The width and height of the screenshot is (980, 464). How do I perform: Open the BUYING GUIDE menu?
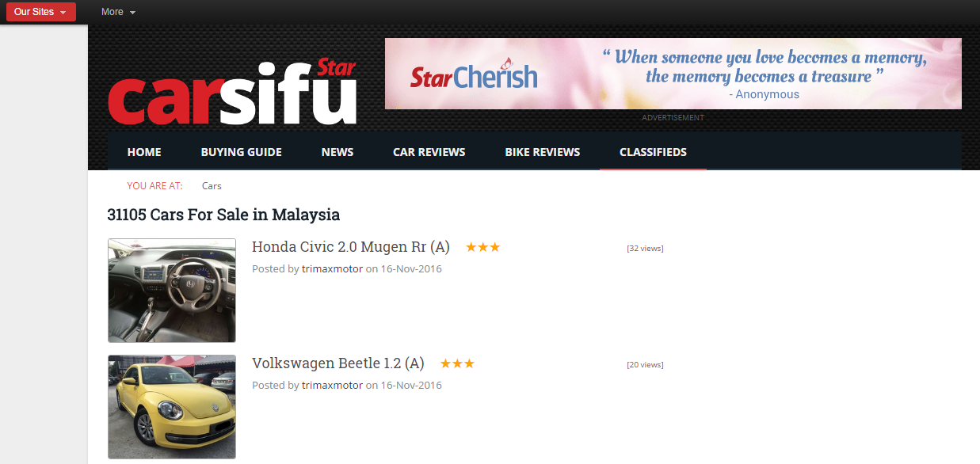pos(242,152)
